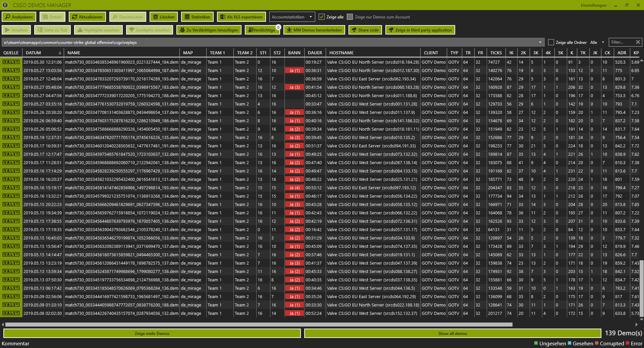Uncheck the Zeige alle checkbox
This screenshot has width=644, height=348.
(322, 17)
